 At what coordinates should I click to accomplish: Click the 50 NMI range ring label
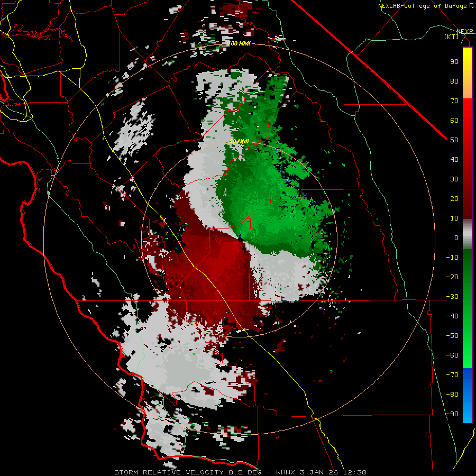point(239,141)
